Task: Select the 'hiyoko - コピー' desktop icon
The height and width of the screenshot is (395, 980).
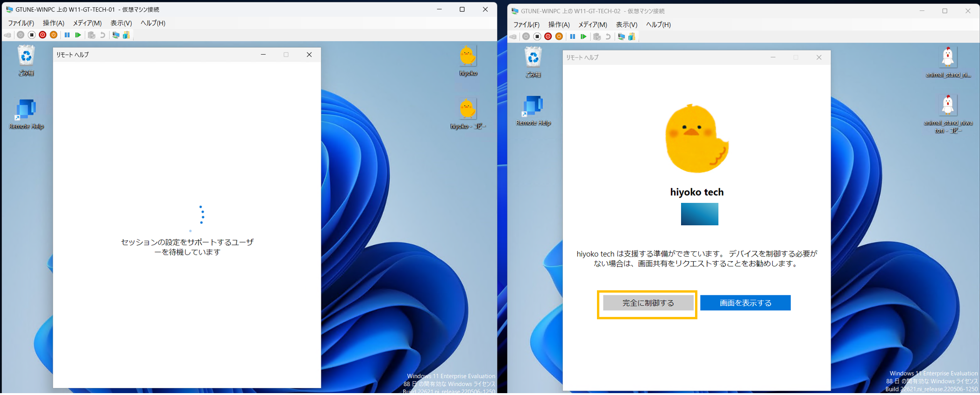Action: coord(468,114)
